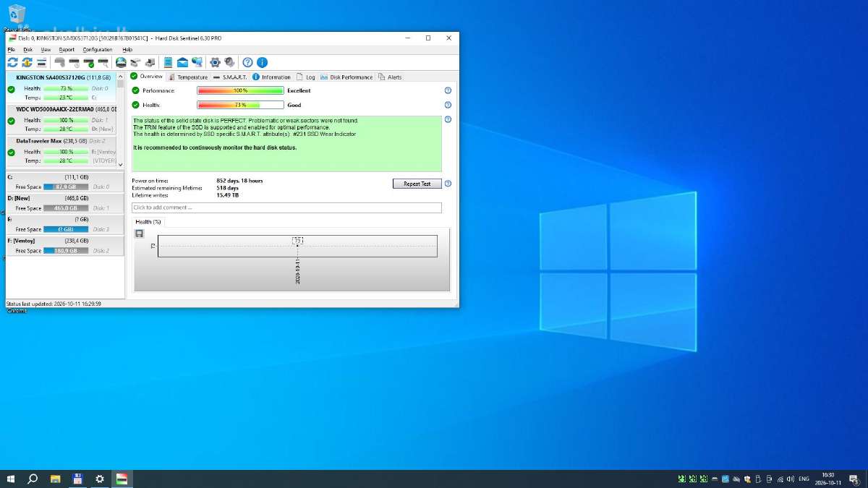This screenshot has height=488, width=868.
Task: Select the E: partition entry
Action: [x=64, y=224]
